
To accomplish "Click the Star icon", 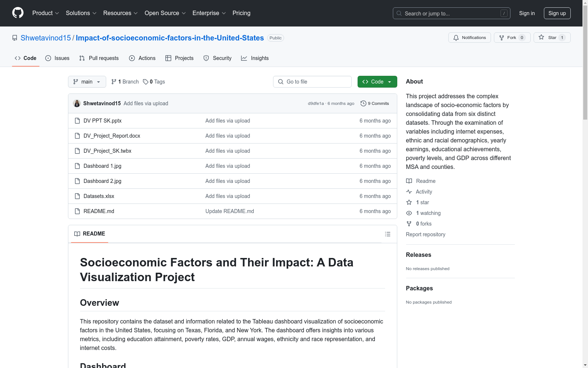I will (x=541, y=38).
